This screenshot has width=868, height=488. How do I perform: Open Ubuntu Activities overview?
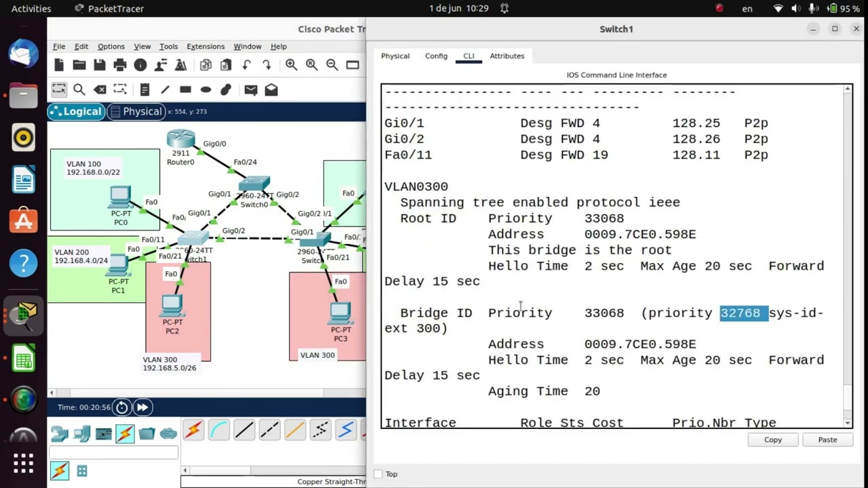[x=31, y=9]
